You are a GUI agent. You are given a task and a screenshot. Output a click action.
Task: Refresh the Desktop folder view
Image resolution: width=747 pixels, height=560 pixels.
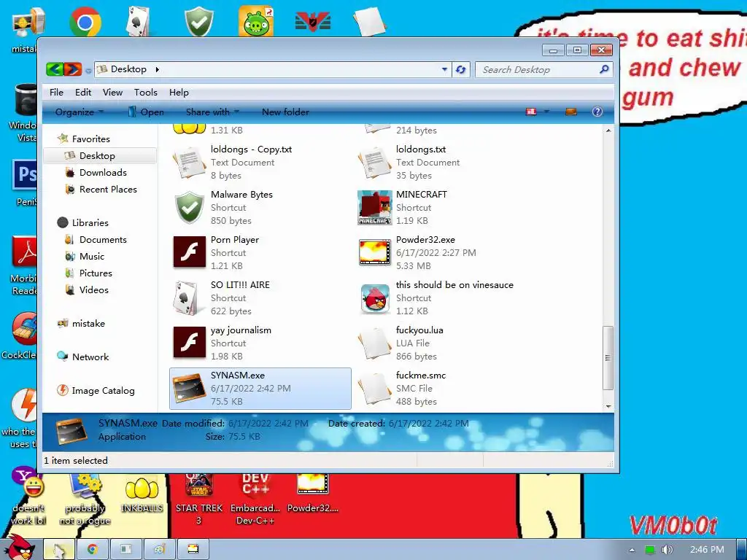click(x=461, y=69)
